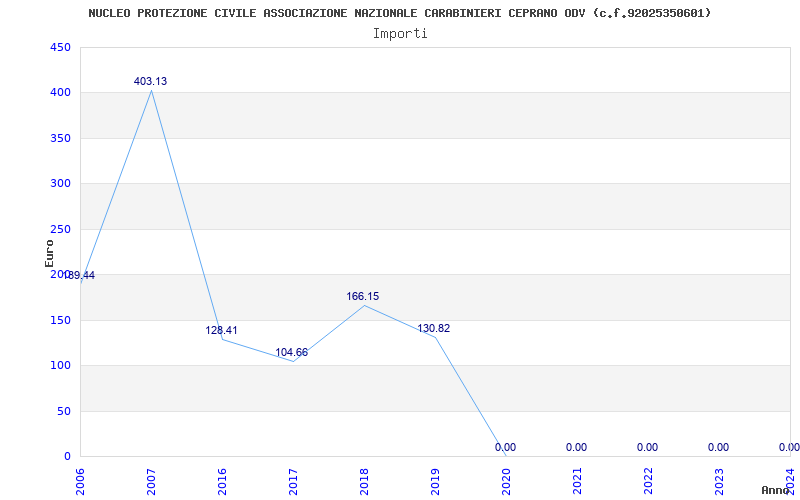Click the 2019 year label on x-axis
The height and width of the screenshot is (500, 800).
point(435,482)
